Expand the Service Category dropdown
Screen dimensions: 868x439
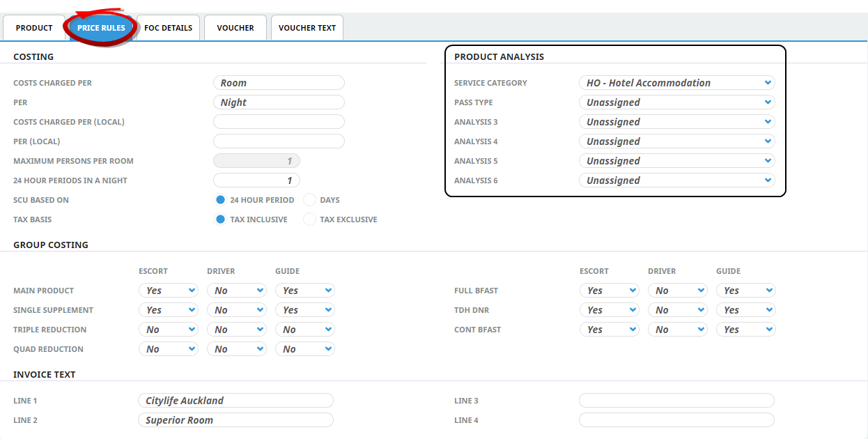676,83
